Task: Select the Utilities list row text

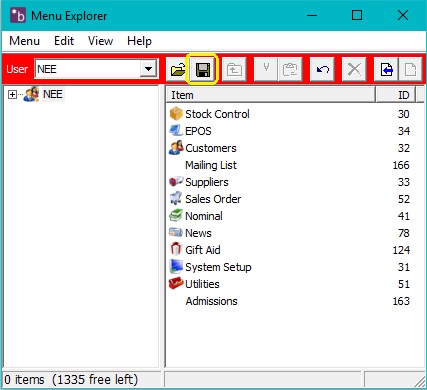Action: point(202,284)
